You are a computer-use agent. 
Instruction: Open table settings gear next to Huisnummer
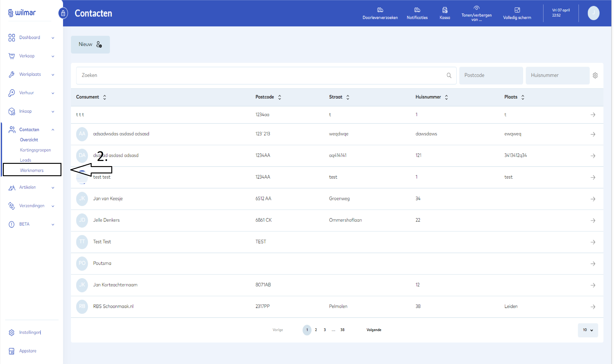click(x=595, y=75)
